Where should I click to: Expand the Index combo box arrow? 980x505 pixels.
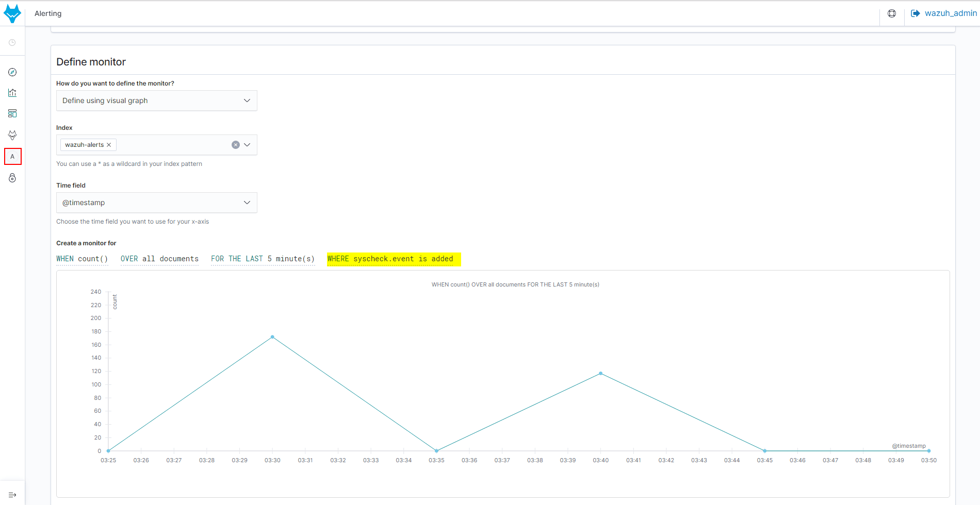tap(247, 145)
